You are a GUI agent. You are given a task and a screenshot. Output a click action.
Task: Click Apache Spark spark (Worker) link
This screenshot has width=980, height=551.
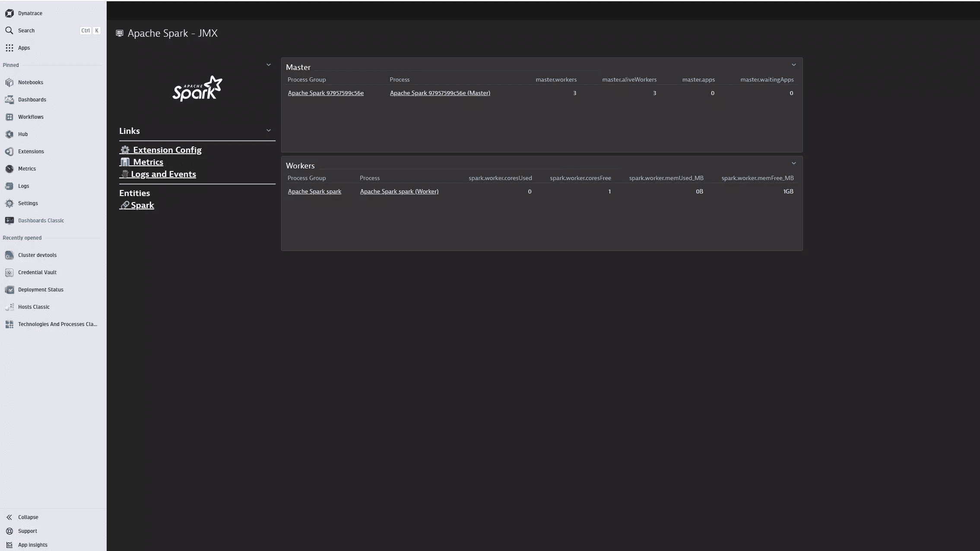point(399,192)
